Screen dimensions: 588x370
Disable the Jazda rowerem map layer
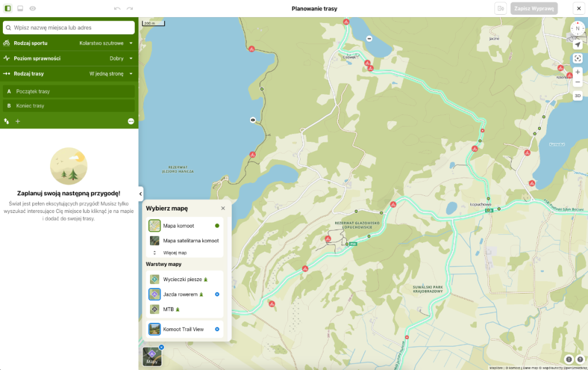(x=217, y=294)
